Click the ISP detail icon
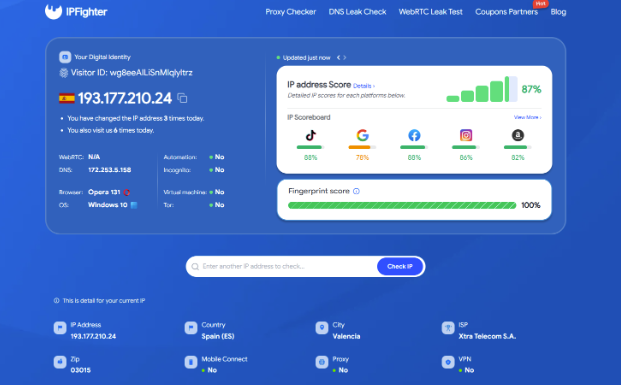The width and height of the screenshot is (621, 385). pyautogui.click(x=448, y=328)
